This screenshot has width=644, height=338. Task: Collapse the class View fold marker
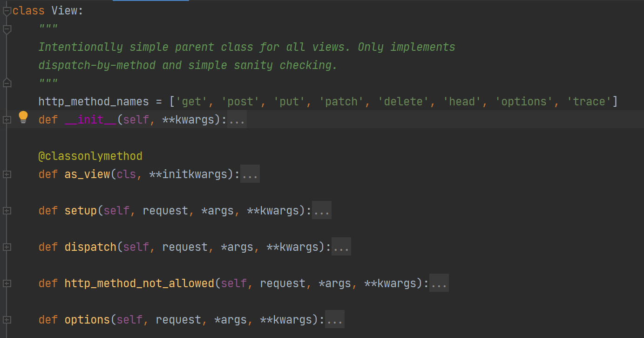(7, 12)
